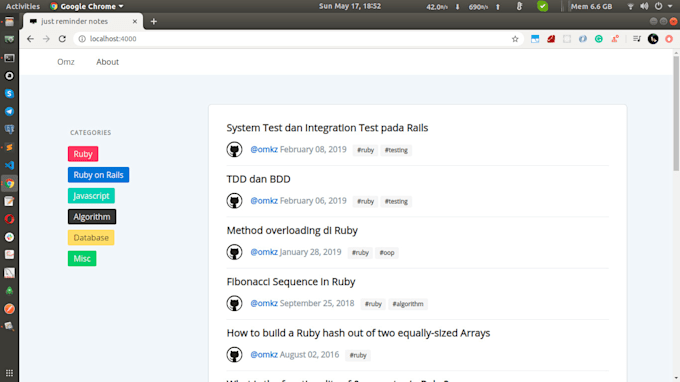Screen dimensions: 680x382
Task: Click the date and time in top bar
Action: coord(350,6)
